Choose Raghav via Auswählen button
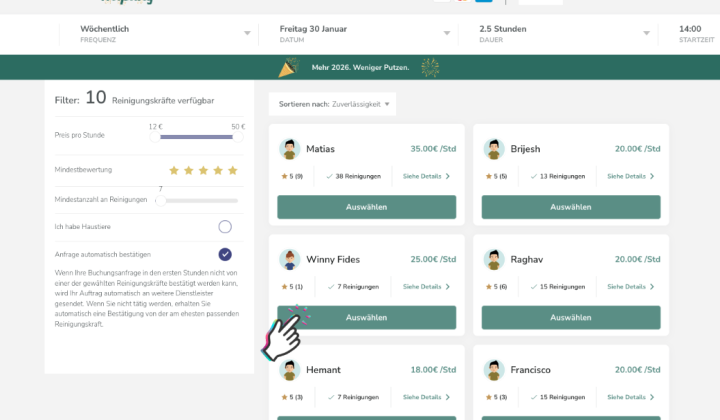This screenshot has height=420, width=720. coord(571,318)
